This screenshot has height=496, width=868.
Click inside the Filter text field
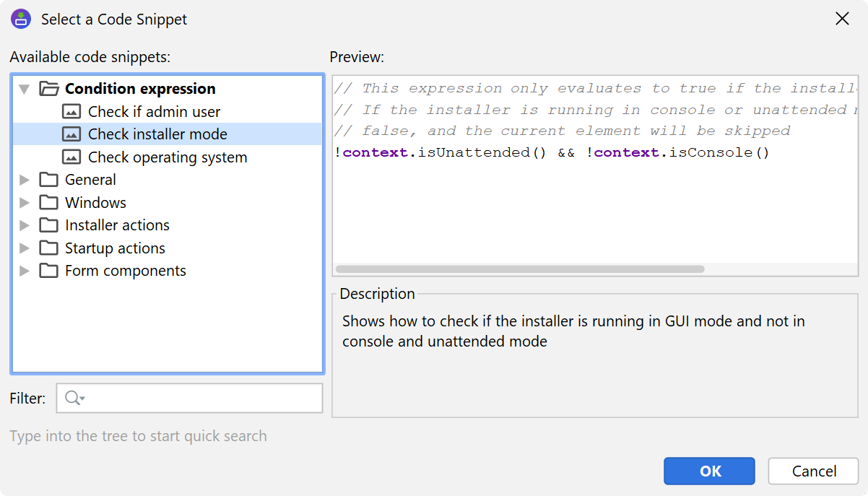click(202, 399)
